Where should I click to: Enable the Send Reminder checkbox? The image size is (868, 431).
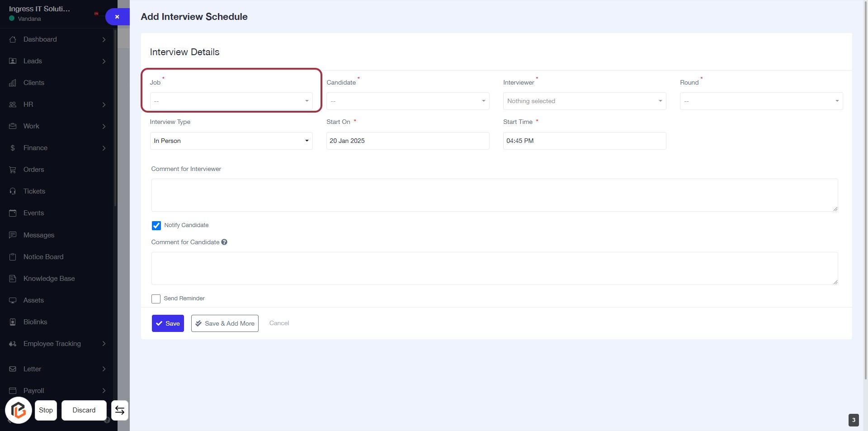tap(156, 299)
